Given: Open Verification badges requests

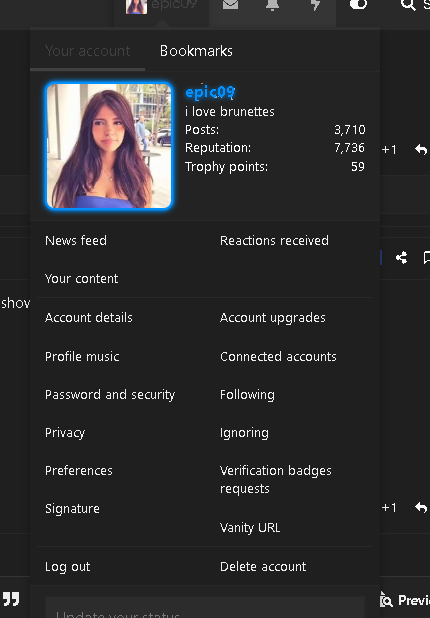Looking at the screenshot, I should point(275,479).
